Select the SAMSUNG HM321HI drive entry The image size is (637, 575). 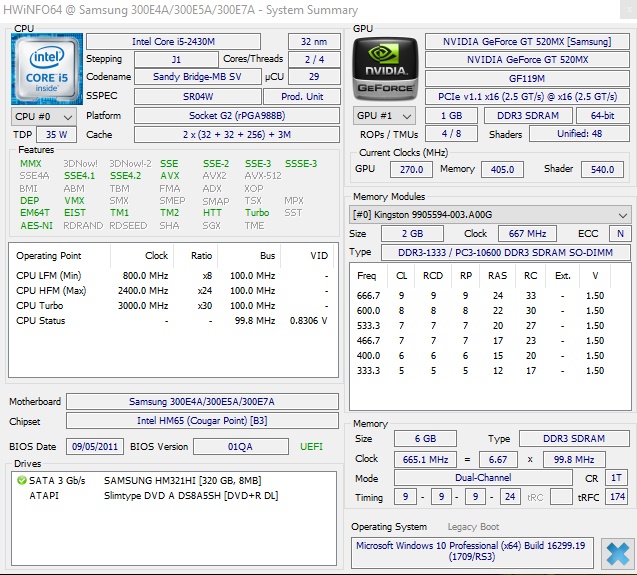[182, 481]
